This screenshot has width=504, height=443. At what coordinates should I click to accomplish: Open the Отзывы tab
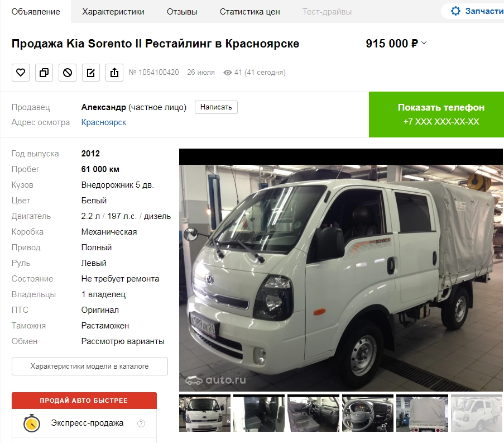click(182, 12)
